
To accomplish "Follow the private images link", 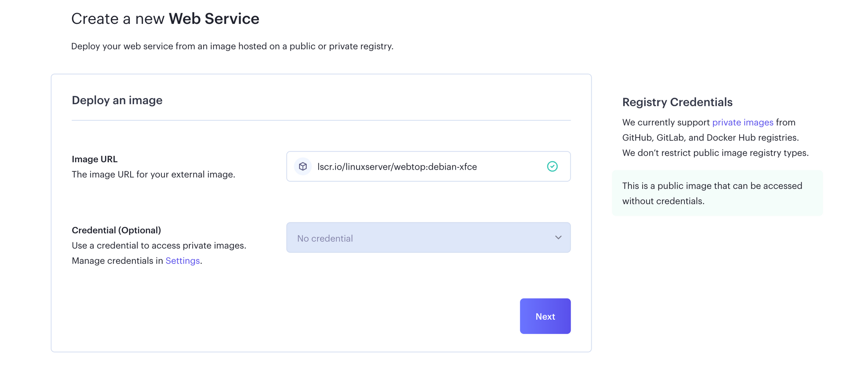I will pos(743,122).
